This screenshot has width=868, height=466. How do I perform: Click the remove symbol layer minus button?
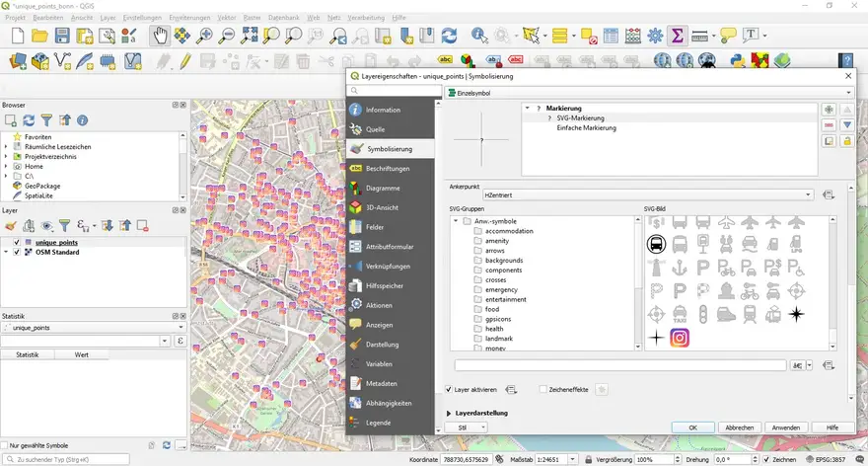coord(829,125)
